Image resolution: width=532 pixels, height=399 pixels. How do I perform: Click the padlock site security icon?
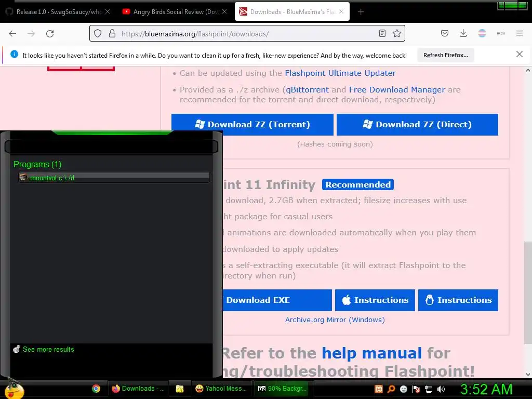[112, 34]
